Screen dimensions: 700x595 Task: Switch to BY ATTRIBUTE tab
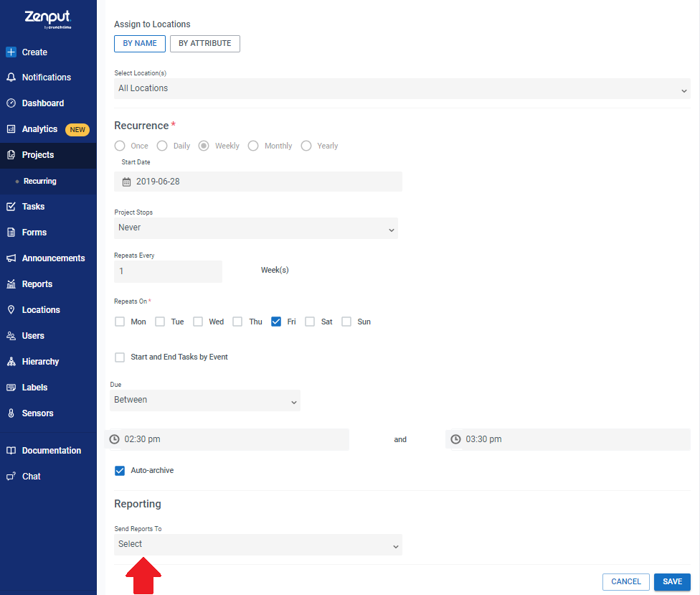coord(205,43)
